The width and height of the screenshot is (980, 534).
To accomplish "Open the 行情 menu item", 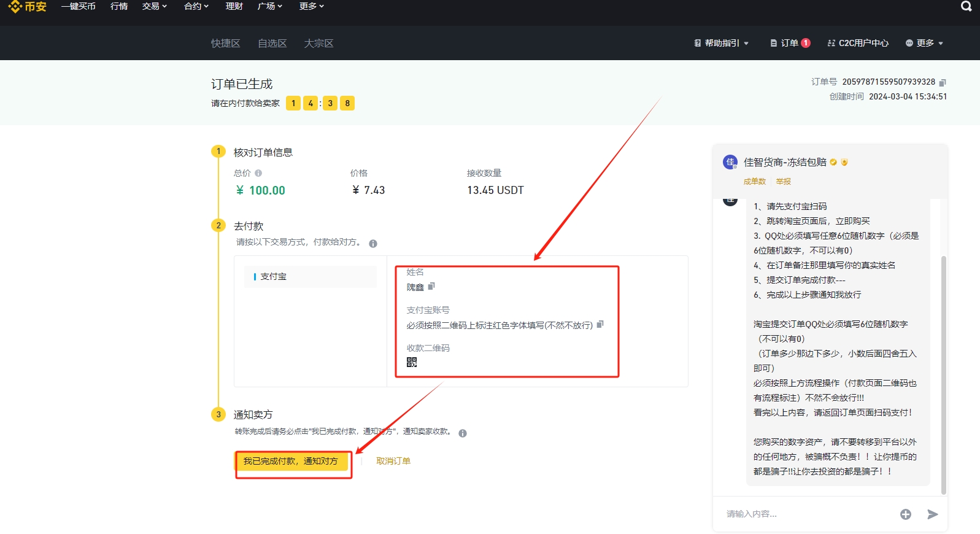I will pos(119,6).
